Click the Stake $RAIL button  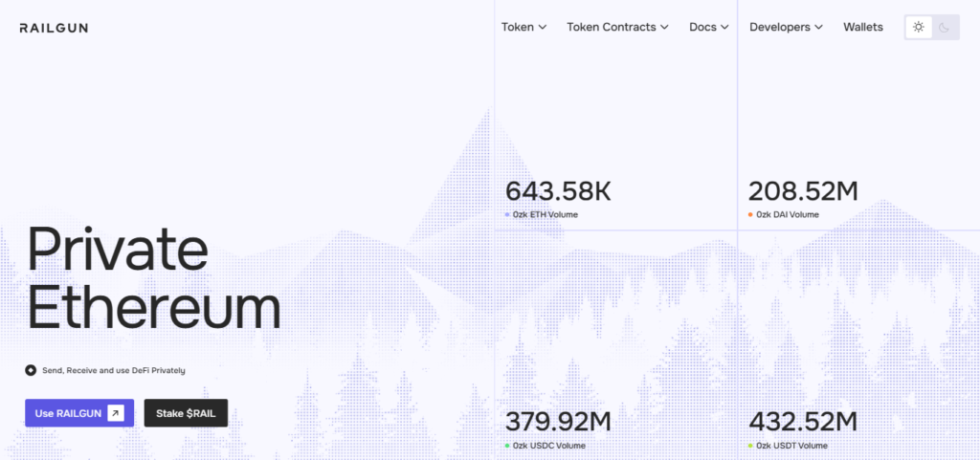[x=186, y=413]
